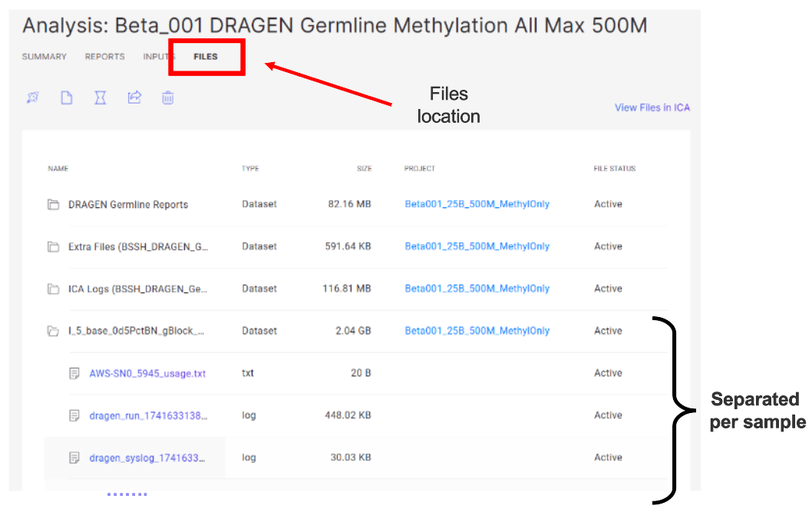The image size is (812, 522).
Task: Open the AWS-SN0_5945_usage.txt file link
Action: 147,374
